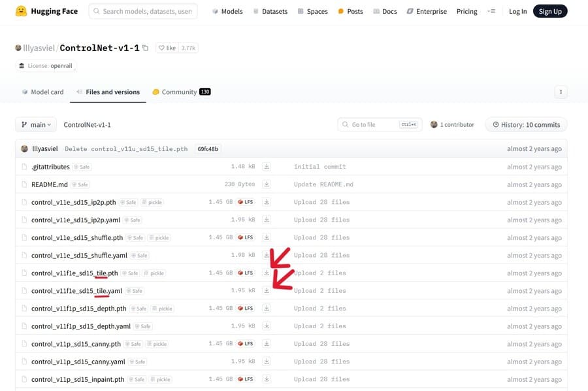The height and width of the screenshot is (391, 588).
Task: Open file control_v11f1e_sd15_tile.yaml
Action: tap(76, 291)
